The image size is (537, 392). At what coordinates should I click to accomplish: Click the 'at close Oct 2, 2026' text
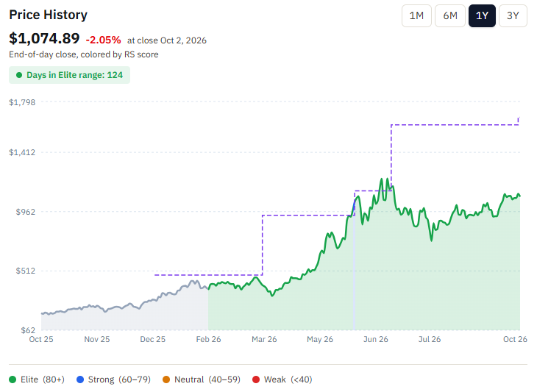point(167,40)
